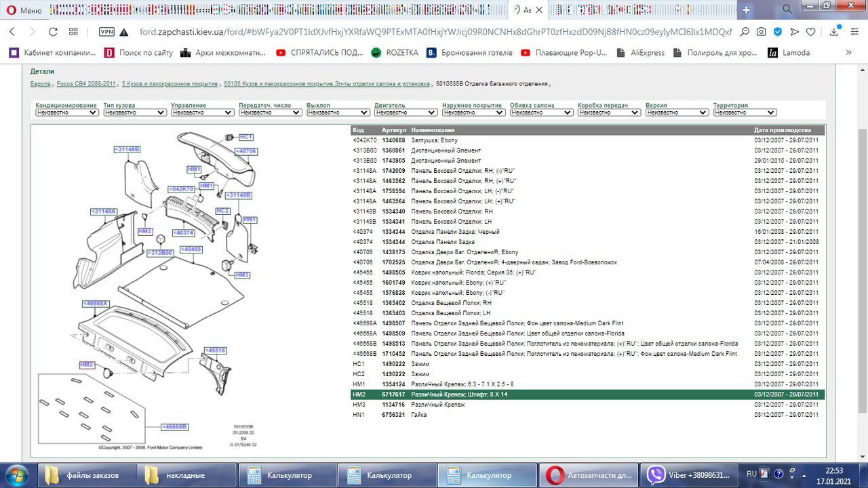This screenshot has height=488, width=868.
Task: Select row HN1 6756321 Гайка
Action: (x=588, y=415)
